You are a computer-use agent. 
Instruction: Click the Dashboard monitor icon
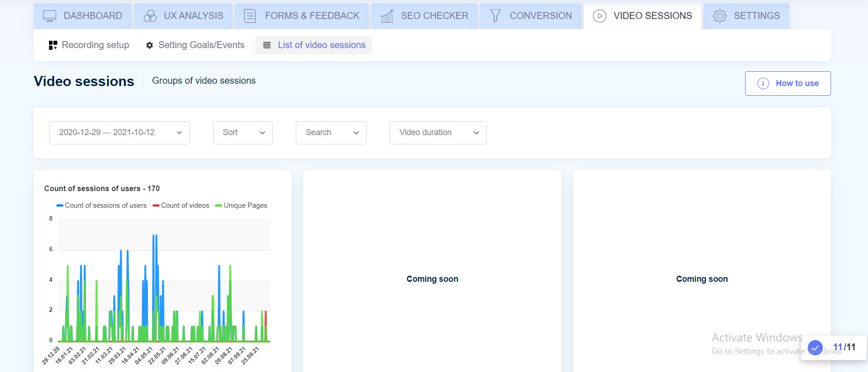coord(49,16)
